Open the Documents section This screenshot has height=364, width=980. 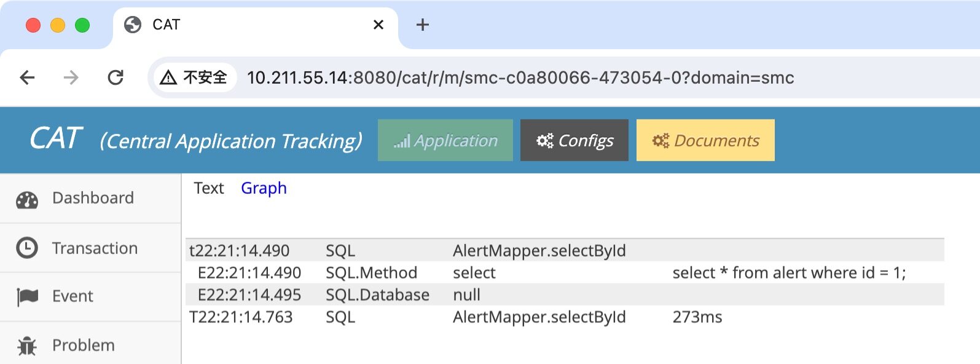pyautogui.click(x=705, y=140)
